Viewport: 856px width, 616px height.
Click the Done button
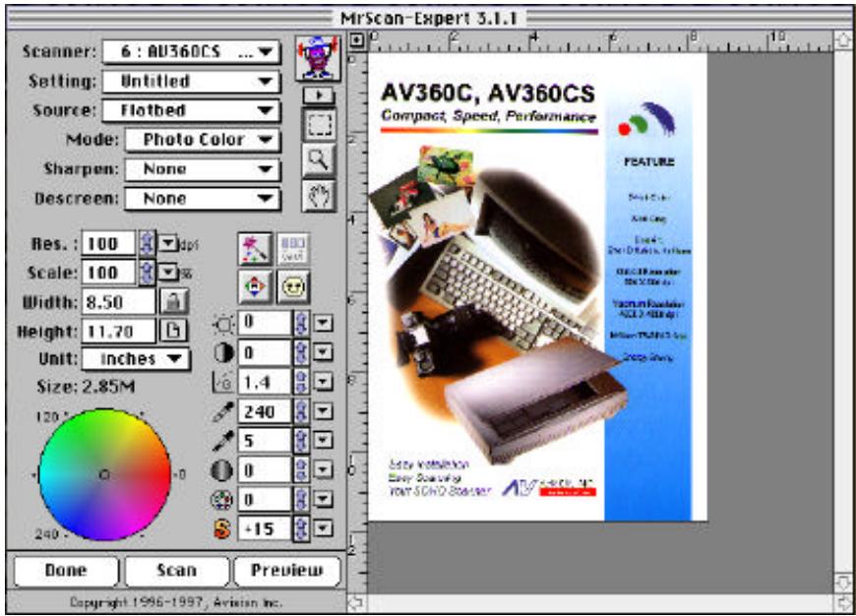pos(66,571)
